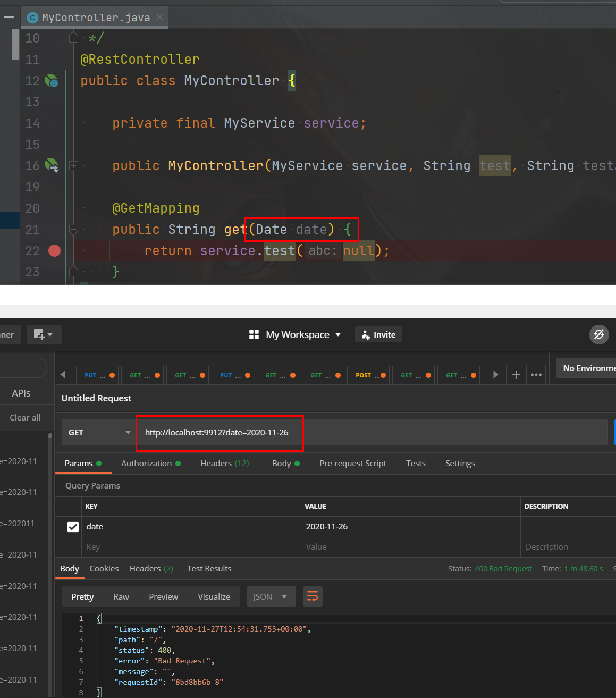Click the empty Key placeholder field

pyautogui.click(x=191, y=547)
